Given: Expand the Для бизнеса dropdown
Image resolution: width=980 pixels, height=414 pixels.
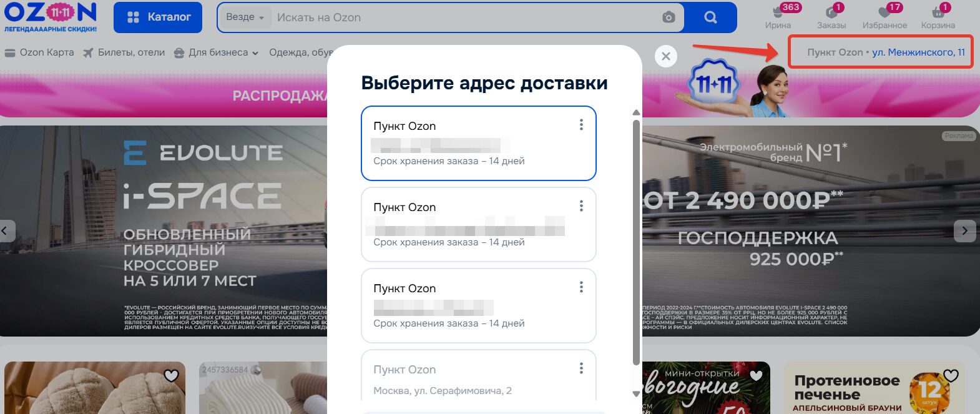Looking at the screenshot, I should tap(217, 52).
